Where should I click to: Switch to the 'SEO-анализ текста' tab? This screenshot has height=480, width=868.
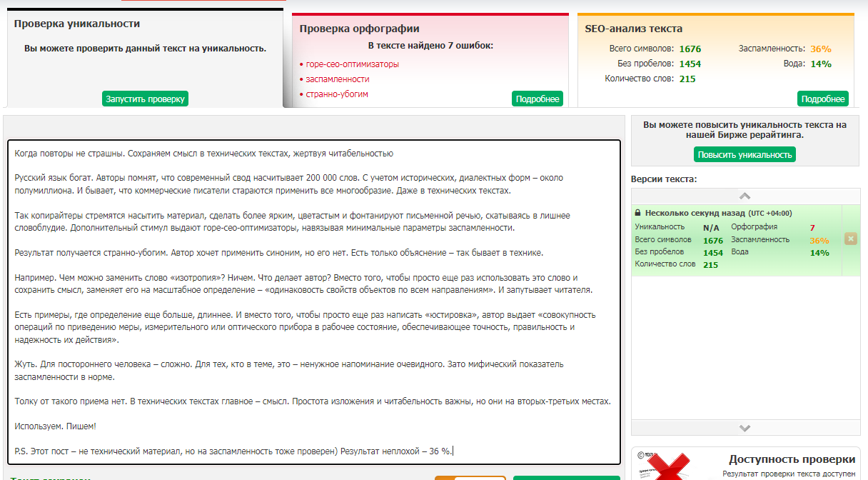634,29
